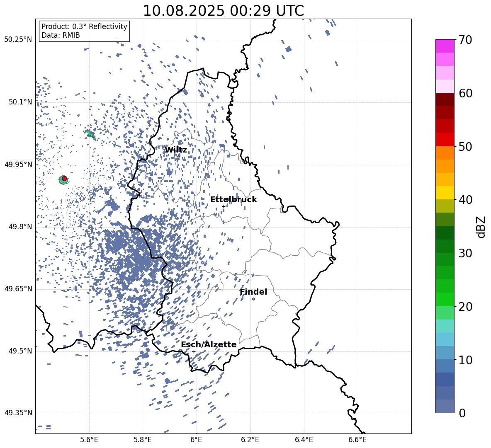This screenshot has height=448, width=491.
Task: Click the 6°E longitude tick label
Action: [196, 440]
